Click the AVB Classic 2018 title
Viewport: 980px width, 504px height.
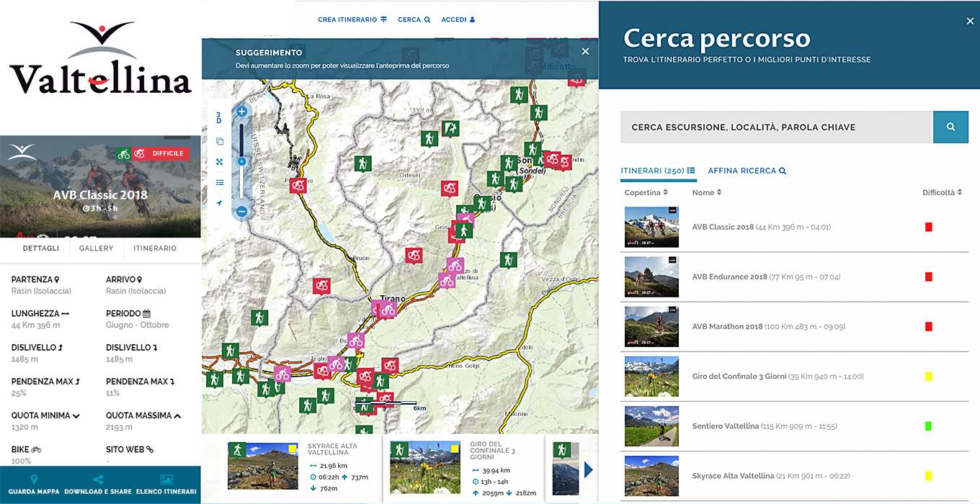(x=100, y=195)
